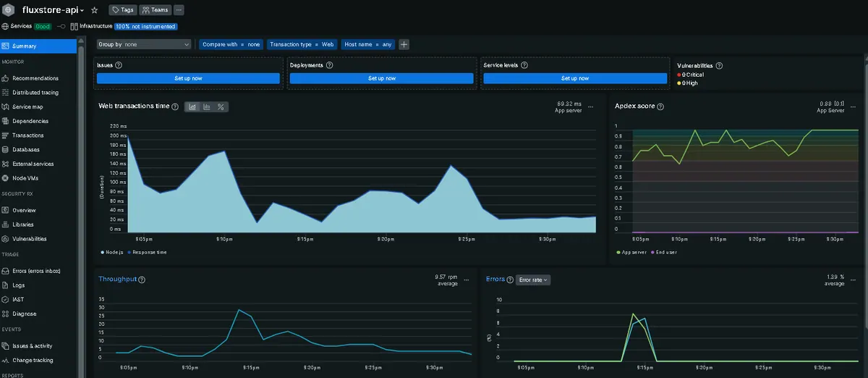Favorite fluxstore-api with the star icon
The height and width of the screenshot is (378, 868).
point(95,10)
